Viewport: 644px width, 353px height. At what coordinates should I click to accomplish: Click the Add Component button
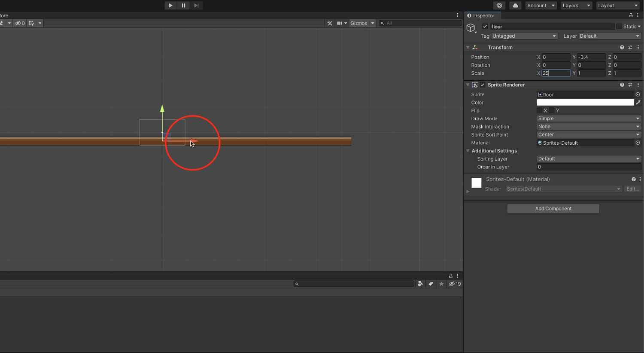click(553, 209)
